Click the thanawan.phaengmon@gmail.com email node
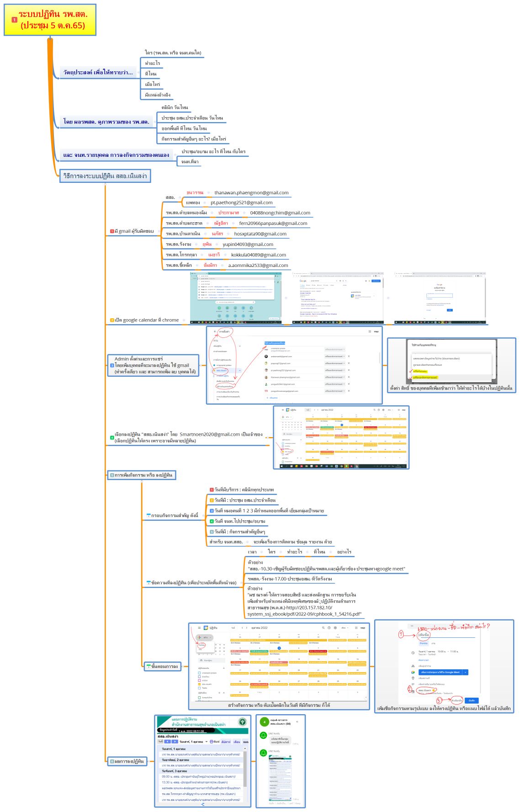The height and width of the screenshot is (812, 520). (251, 193)
